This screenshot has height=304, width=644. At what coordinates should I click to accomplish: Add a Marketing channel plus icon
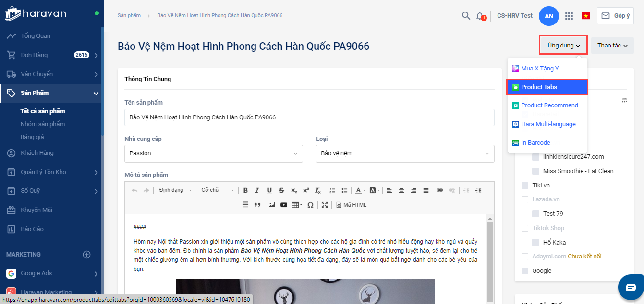click(x=86, y=255)
